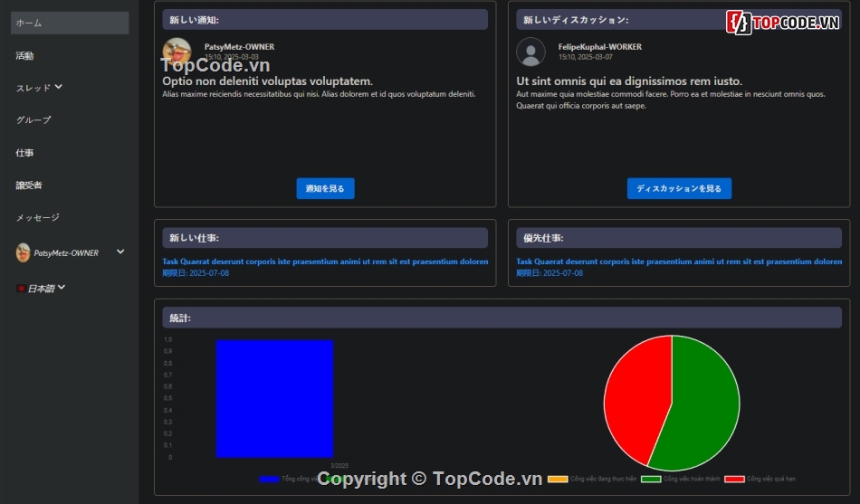The image size is (860, 504).
Task: Click the notification title Optio non deleniti
Action: coord(268,81)
